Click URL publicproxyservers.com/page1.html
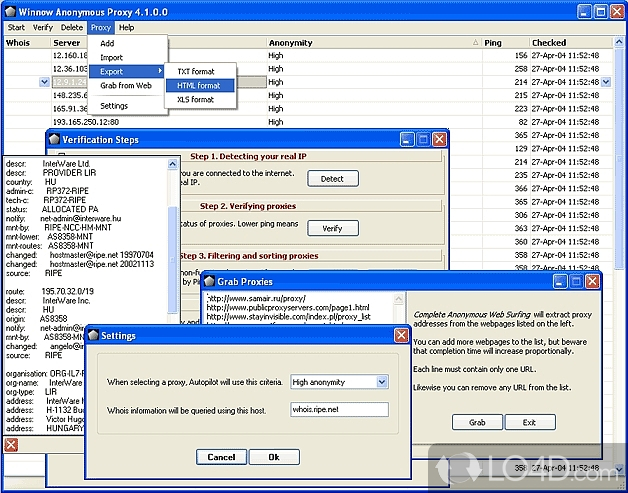Screen dimensions: 628x493 pos(288,308)
